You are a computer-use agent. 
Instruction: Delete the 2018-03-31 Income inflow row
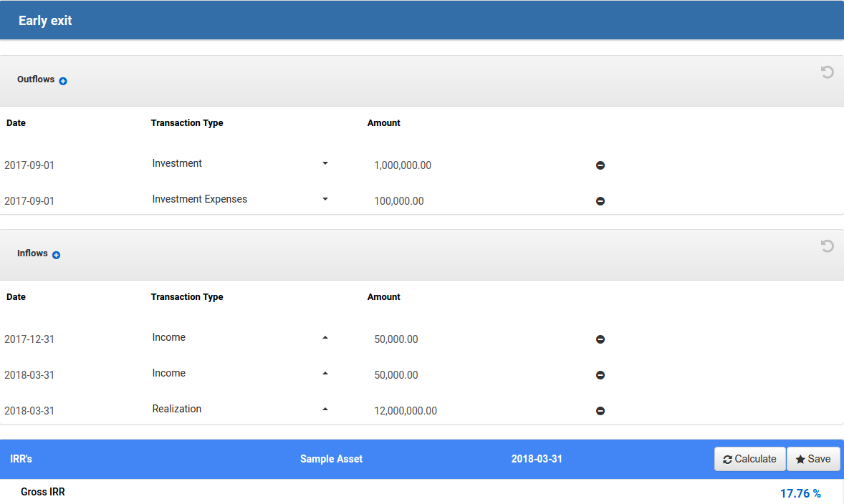click(600, 375)
